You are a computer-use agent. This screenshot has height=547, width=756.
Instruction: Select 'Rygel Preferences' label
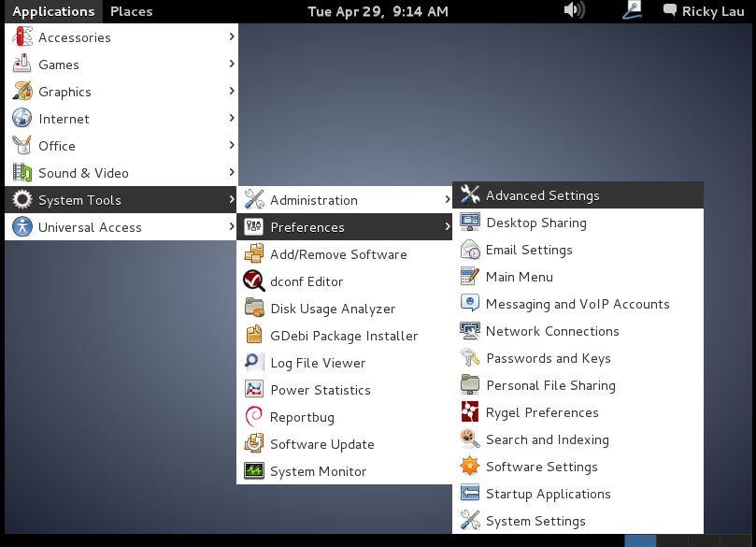542,413
